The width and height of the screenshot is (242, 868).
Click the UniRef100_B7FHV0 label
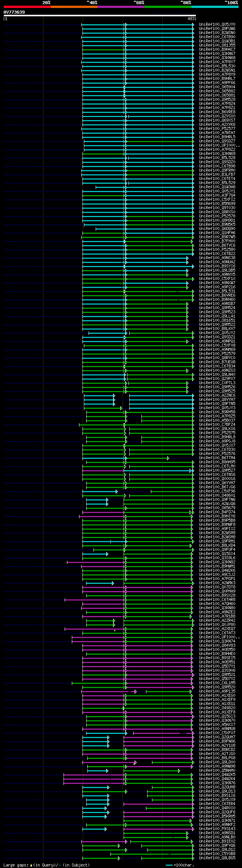217,241
